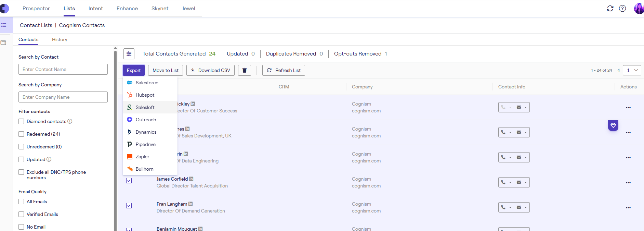Click the filter settings sliders icon
This screenshot has width=644, height=231.
129,54
